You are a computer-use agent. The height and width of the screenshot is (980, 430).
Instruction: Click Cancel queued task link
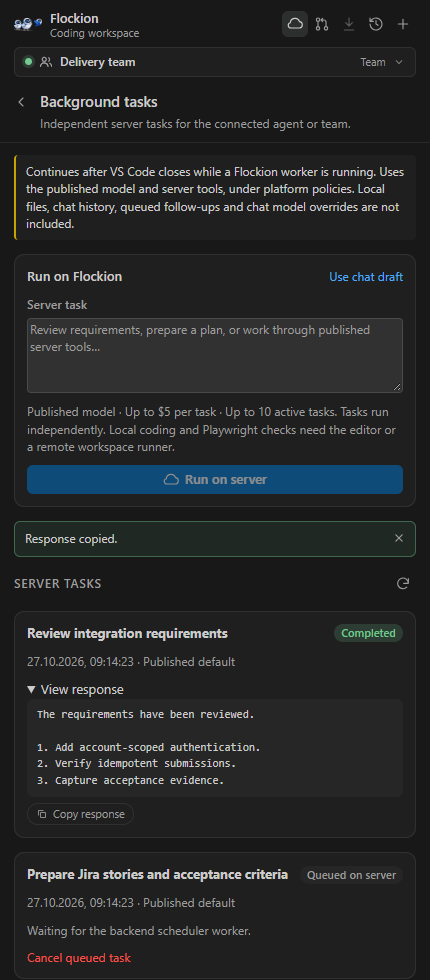click(x=79, y=958)
